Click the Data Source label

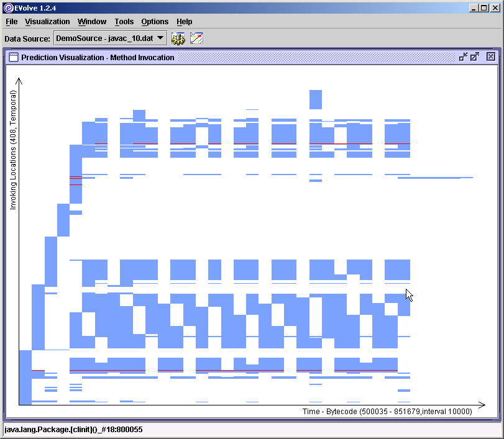coord(27,39)
